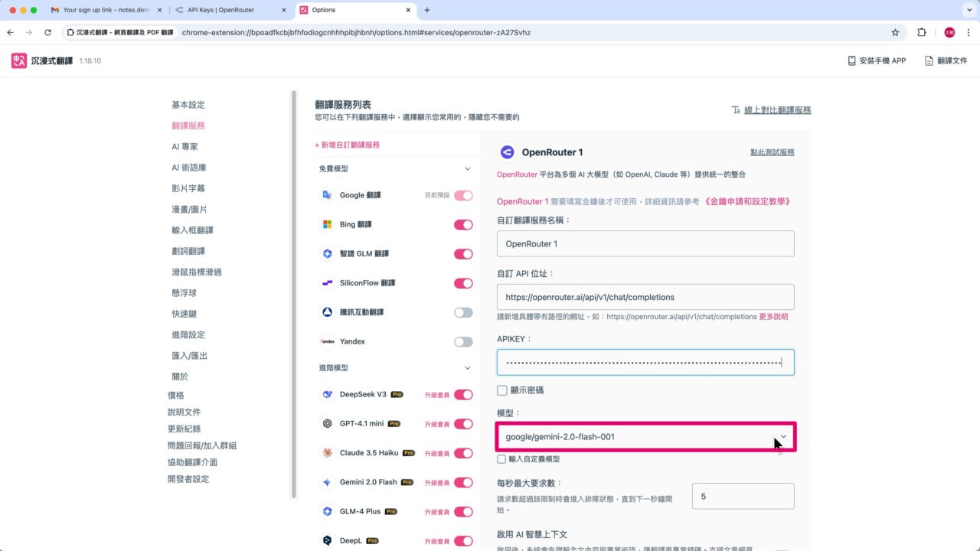
Task: Click the Claude 3.5 Haiku icon
Action: tap(327, 453)
